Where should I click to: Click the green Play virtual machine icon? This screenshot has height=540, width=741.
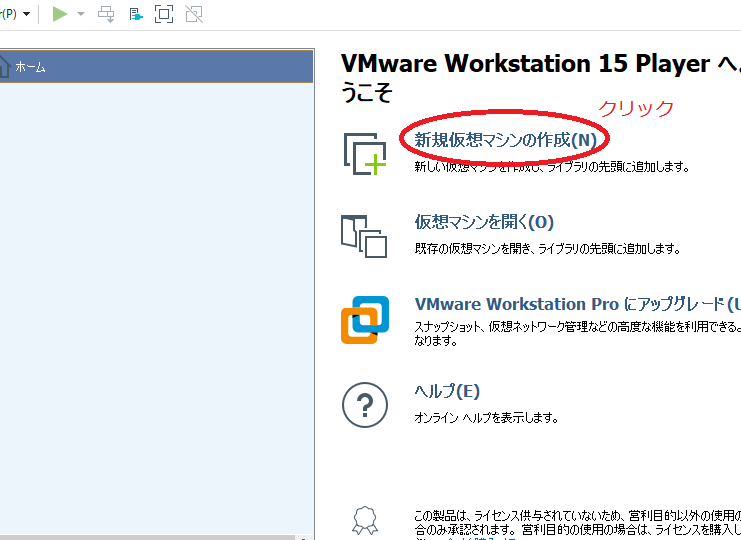pyautogui.click(x=60, y=14)
